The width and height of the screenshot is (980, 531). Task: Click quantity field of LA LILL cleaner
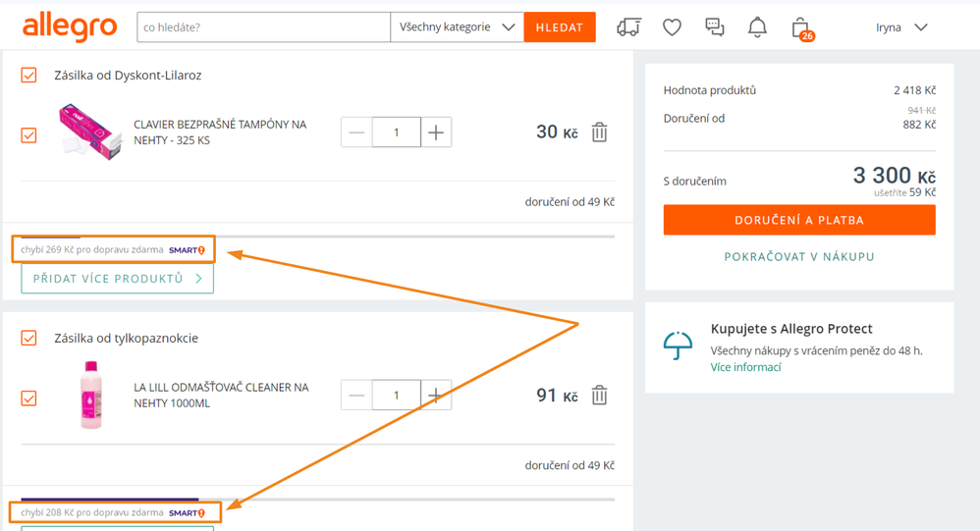pos(397,395)
